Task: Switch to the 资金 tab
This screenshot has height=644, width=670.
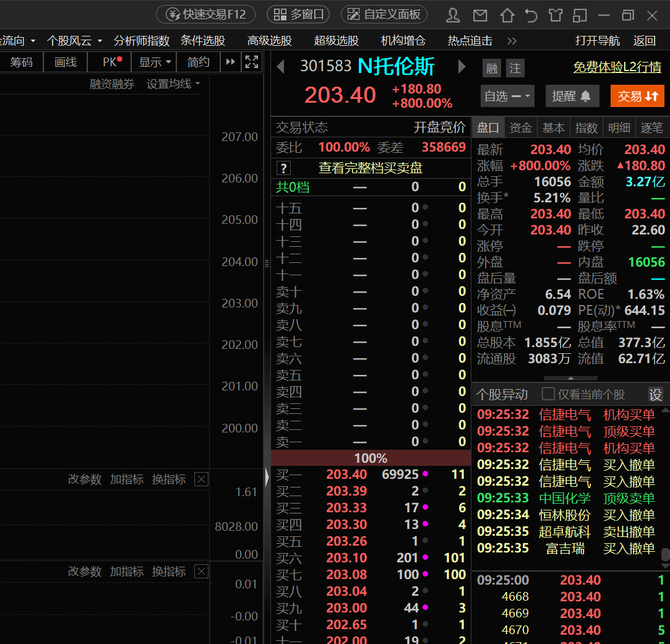Action: (520, 128)
